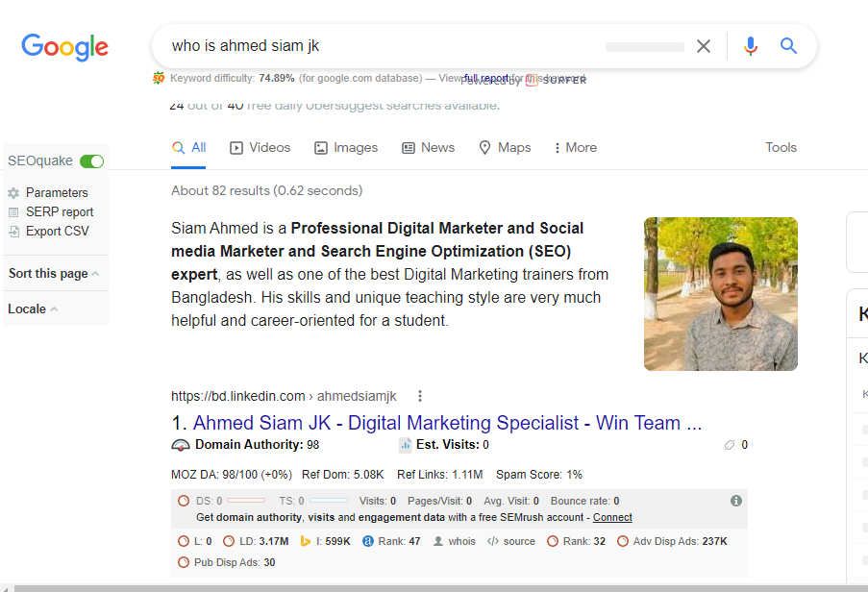The image size is (868, 592).
Task: Clear the search box with X
Action: click(703, 46)
